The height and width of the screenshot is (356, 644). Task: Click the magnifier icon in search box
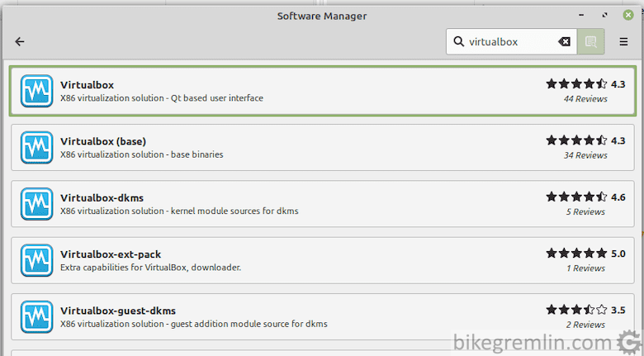[x=459, y=41]
